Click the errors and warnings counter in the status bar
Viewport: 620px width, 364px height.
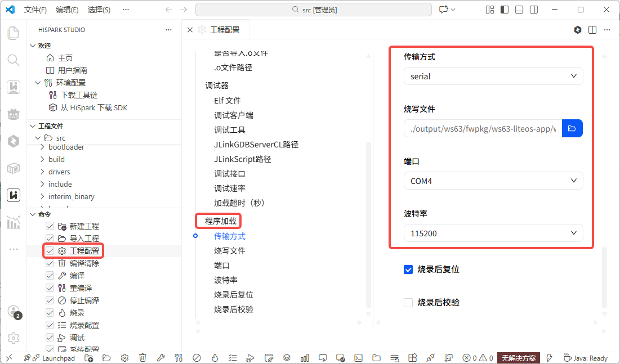pyautogui.click(x=478, y=358)
